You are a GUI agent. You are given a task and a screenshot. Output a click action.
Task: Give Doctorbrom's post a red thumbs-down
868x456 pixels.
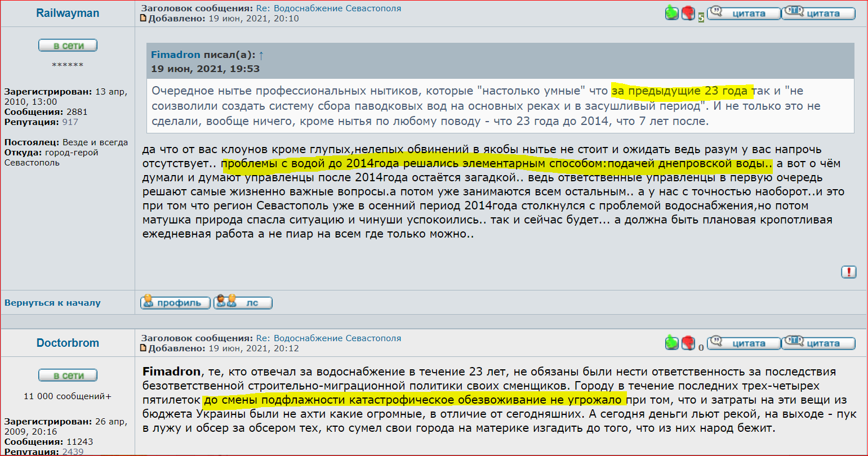pyautogui.click(x=688, y=342)
